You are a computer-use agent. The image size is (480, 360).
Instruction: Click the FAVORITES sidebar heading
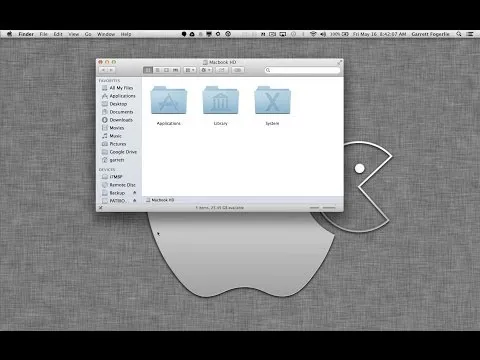click(x=109, y=81)
